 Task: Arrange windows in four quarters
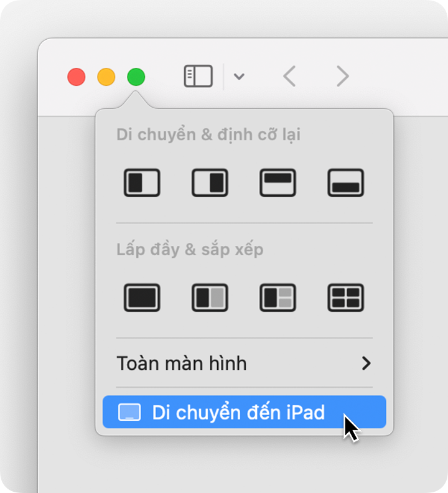click(x=345, y=298)
